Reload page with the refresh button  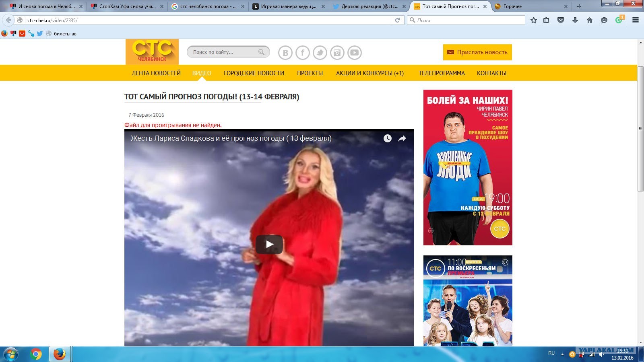tap(397, 20)
